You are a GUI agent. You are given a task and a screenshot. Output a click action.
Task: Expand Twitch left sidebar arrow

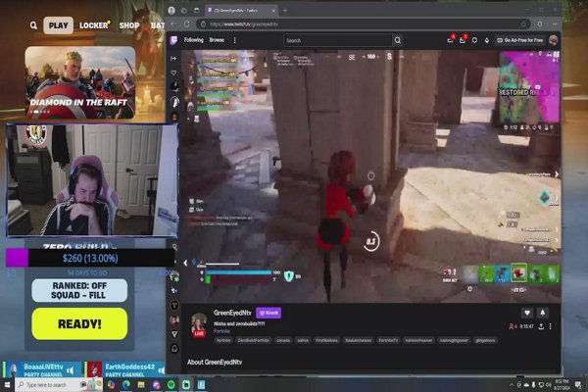pyautogui.click(x=173, y=59)
